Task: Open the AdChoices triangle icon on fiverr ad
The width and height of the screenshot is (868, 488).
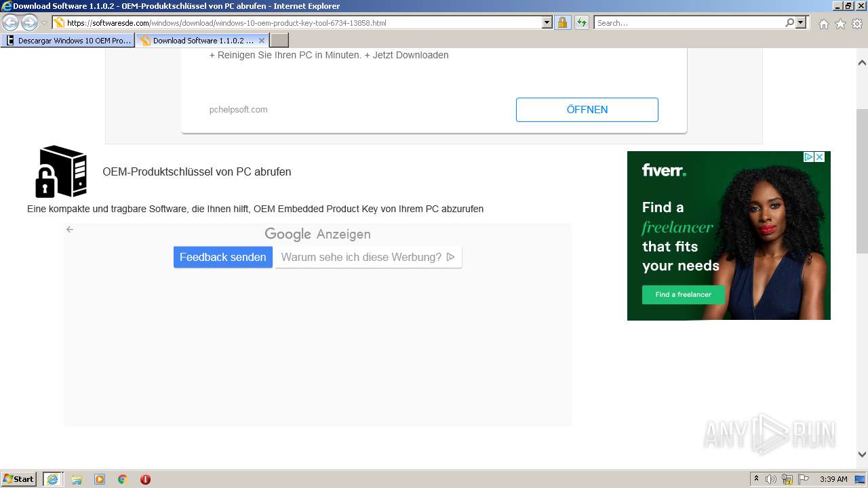Action: (808, 157)
